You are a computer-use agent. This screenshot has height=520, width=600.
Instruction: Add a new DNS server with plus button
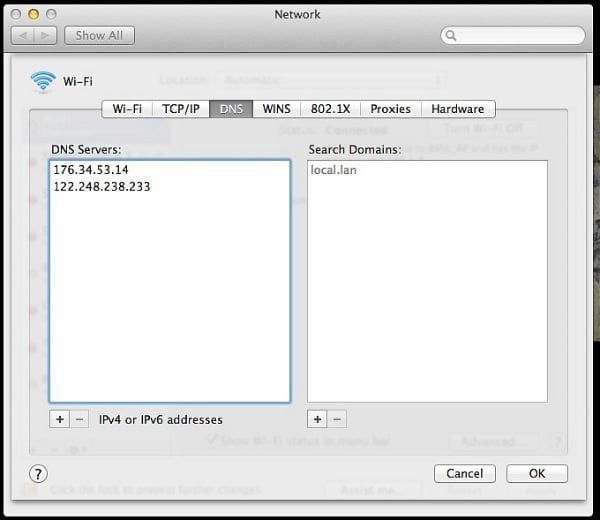[x=60, y=419]
